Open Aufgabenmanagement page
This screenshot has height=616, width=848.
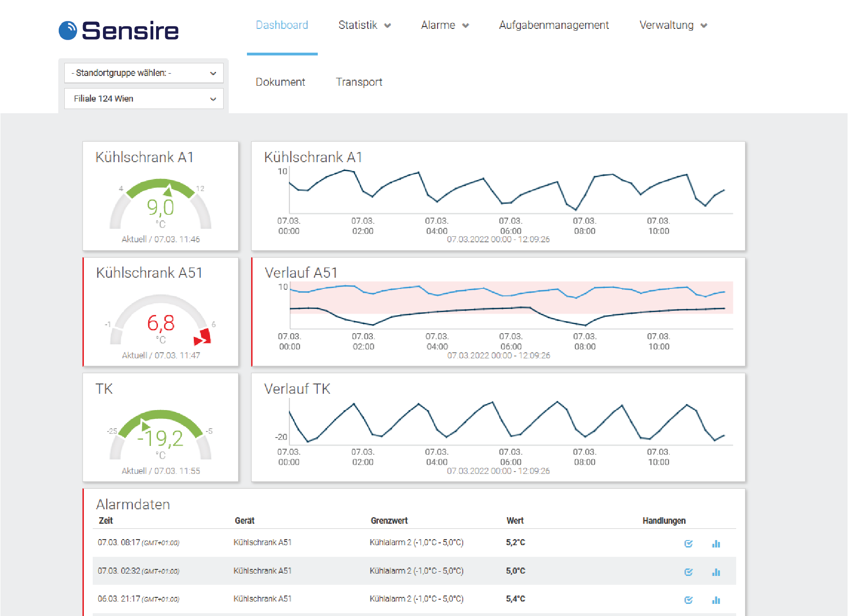(x=554, y=25)
